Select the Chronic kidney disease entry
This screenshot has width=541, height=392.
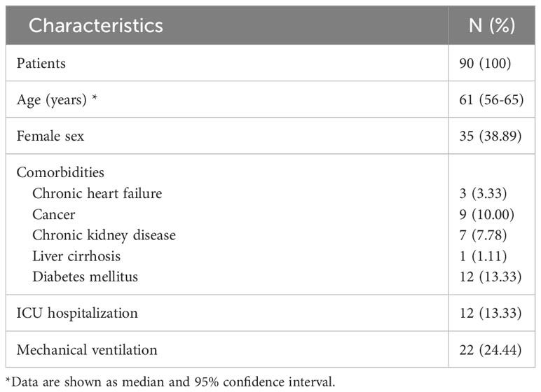(104, 235)
